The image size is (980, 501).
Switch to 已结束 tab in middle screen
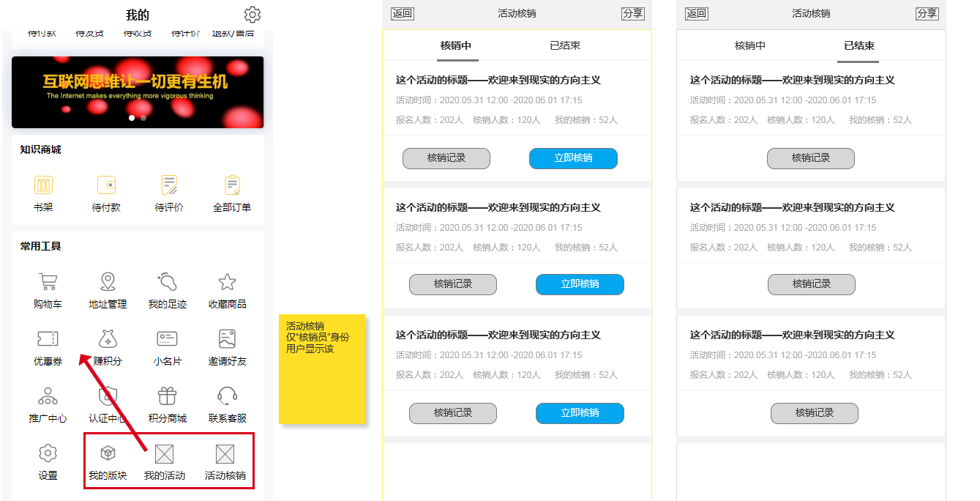point(565,45)
